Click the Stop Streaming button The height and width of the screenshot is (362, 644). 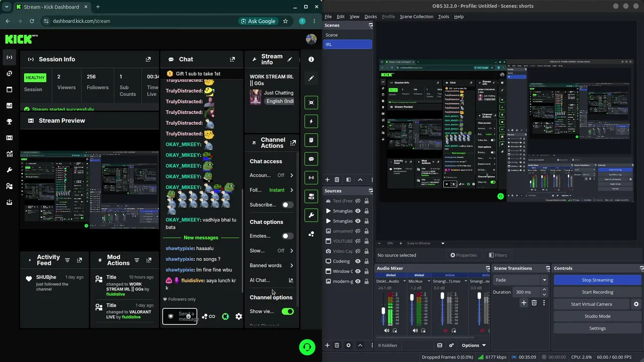(x=598, y=280)
